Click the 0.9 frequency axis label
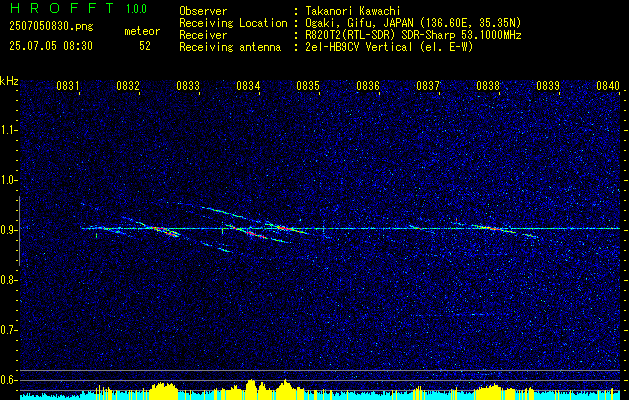 (9, 230)
